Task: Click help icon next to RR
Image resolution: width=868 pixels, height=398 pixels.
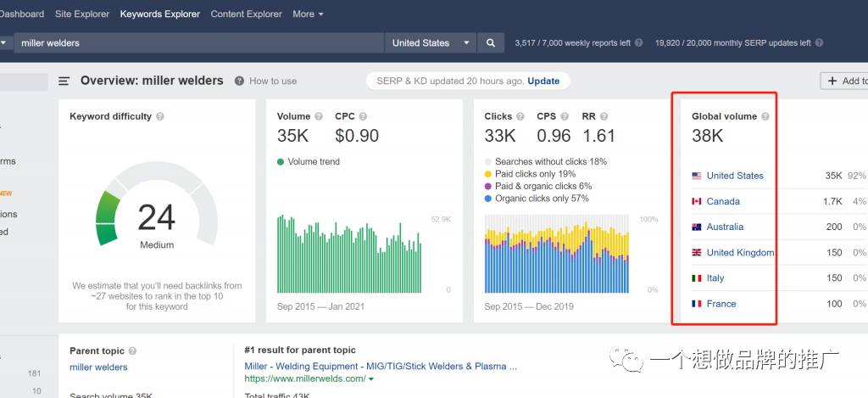Action: pos(604,116)
